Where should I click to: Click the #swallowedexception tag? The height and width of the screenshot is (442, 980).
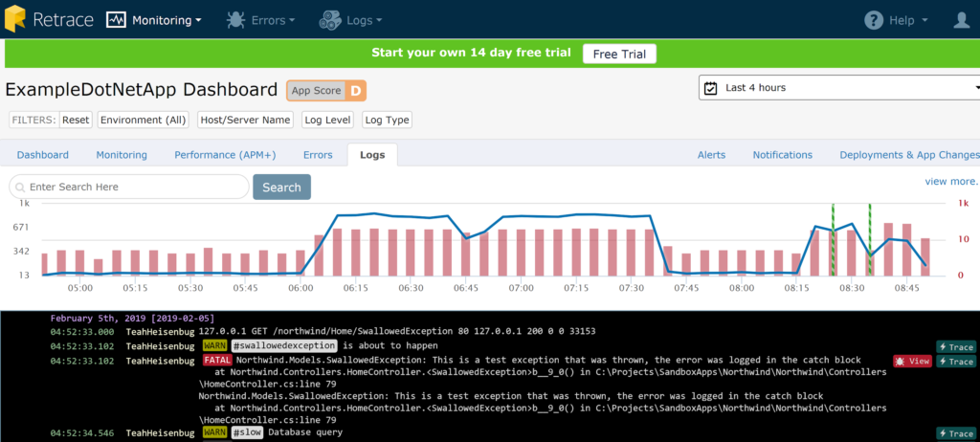(x=284, y=345)
